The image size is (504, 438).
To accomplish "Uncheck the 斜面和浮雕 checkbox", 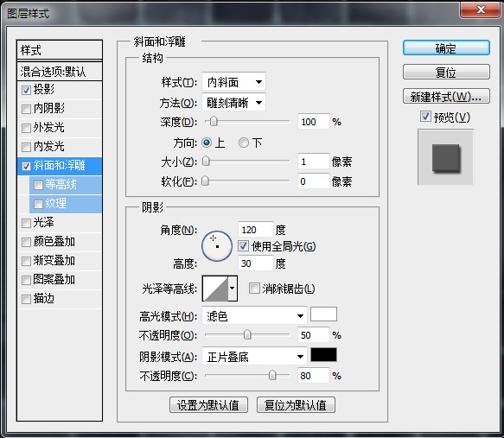I will (26, 166).
